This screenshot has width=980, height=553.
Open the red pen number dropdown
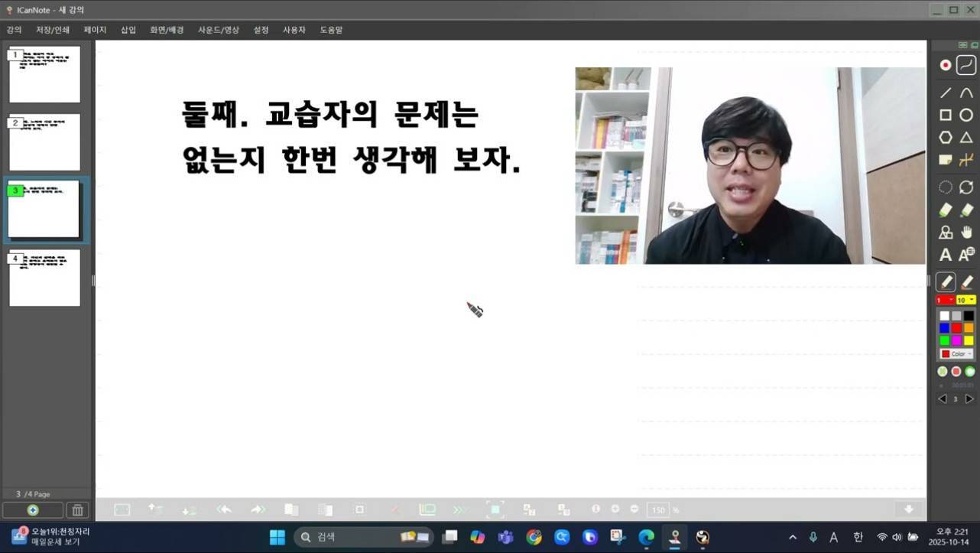946,300
